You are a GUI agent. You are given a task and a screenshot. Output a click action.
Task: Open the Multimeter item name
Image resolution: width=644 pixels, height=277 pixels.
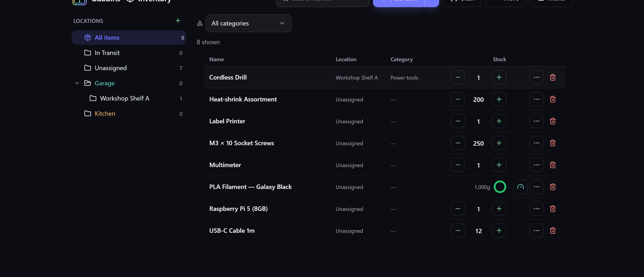225,165
